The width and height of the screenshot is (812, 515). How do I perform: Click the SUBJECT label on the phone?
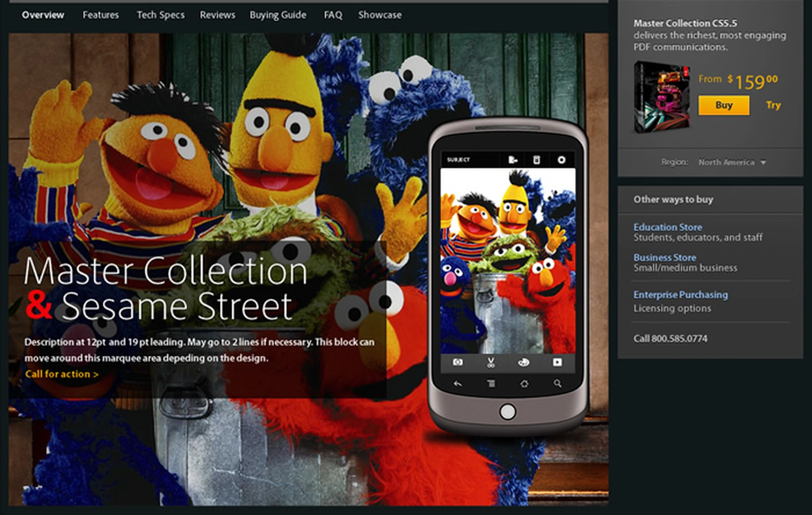pos(458,160)
